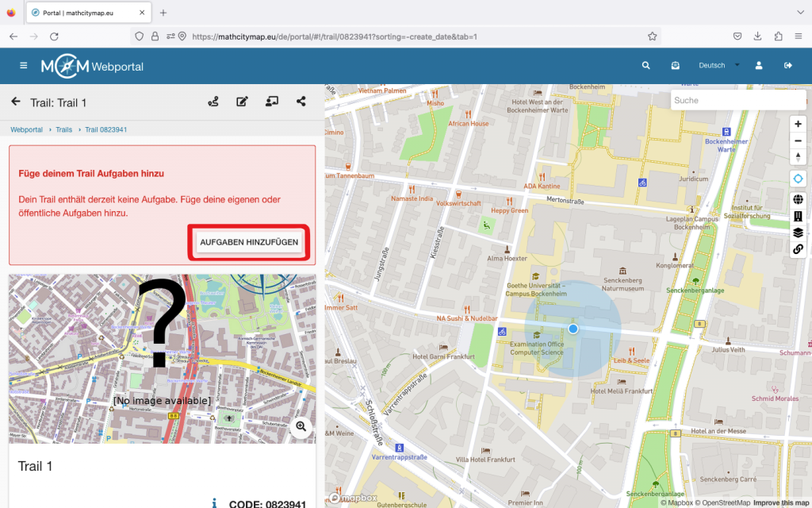The width and height of the screenshot is (812, 508).
Task: Open the Firefox list all tabs chevron
Action: (799, 13)
